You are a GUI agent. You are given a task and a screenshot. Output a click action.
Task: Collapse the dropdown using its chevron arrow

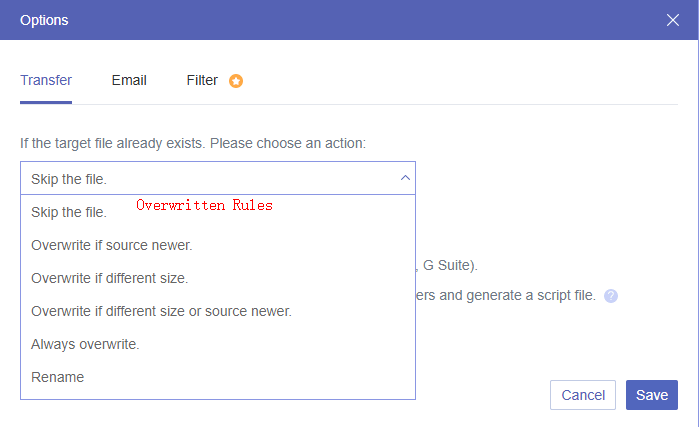(x=405, y=178)
